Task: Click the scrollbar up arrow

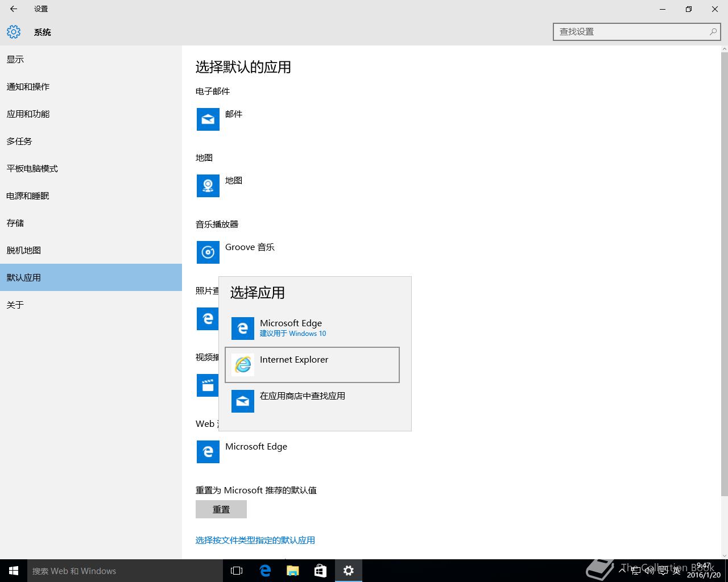Action: point(724,49)
